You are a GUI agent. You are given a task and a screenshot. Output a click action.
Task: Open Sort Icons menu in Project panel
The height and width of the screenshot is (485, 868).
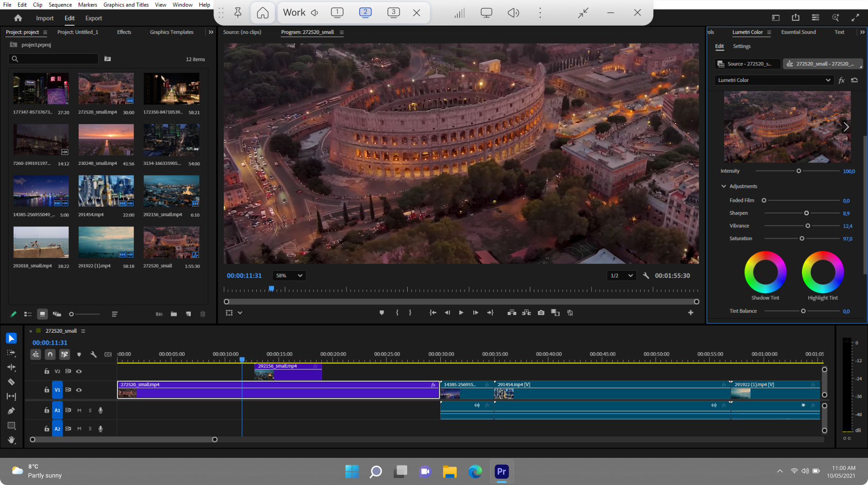click(x=115, y=314)
